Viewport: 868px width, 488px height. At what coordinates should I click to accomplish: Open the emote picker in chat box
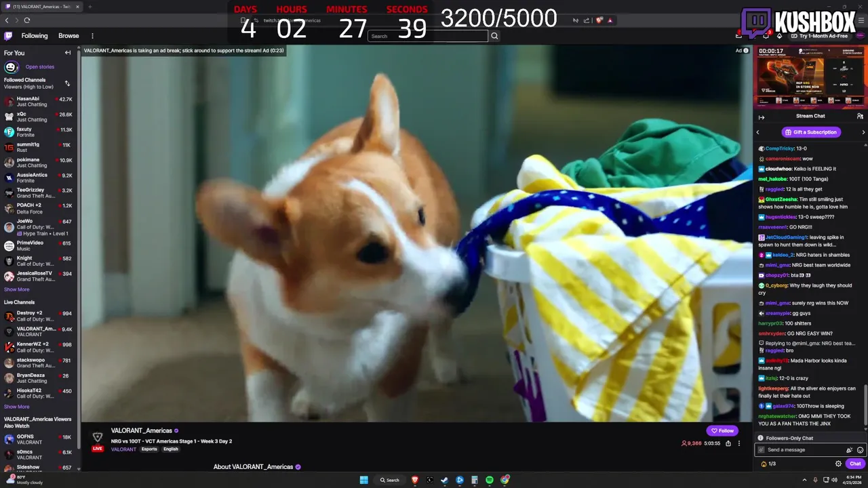tap(860, 450)
